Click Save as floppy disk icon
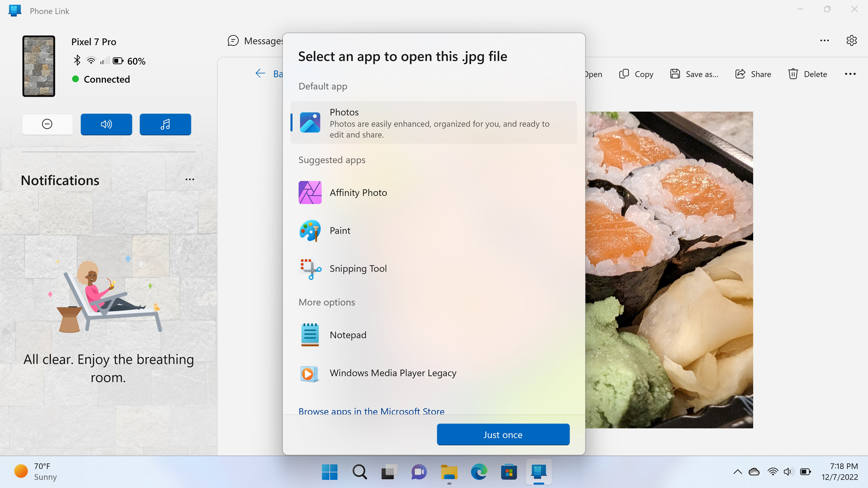The image size is (868, 488). click(675, 74)
